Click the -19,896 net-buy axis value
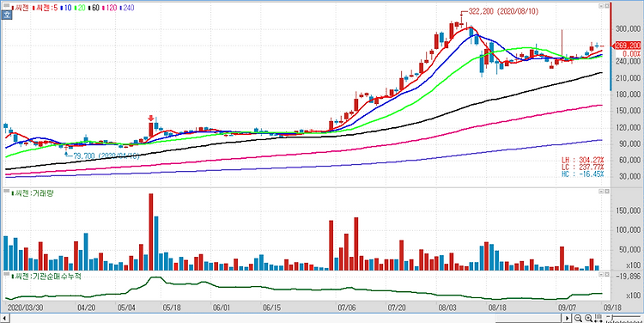 pos(629,276)
